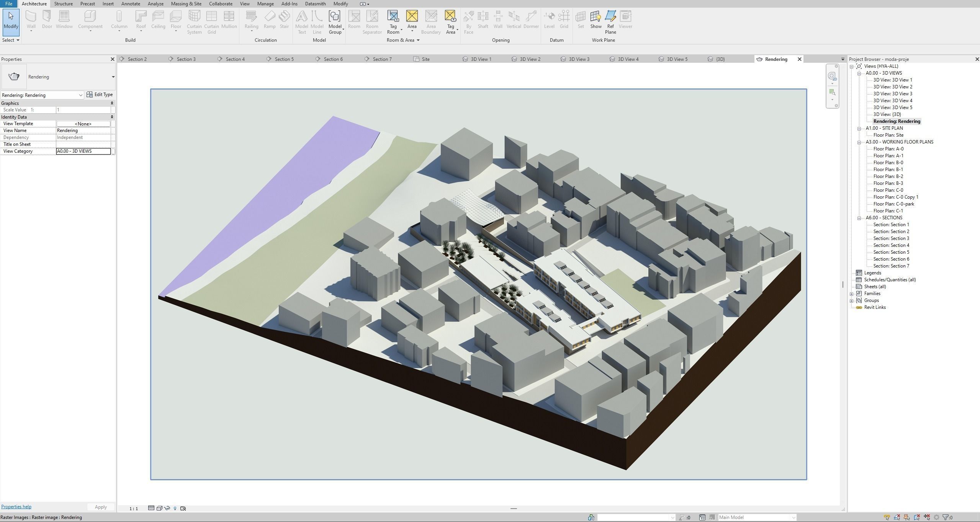The image size is (980, 522).
Task: Open Floor Plan: C-0-park in browser
Action: pos(893,204)
